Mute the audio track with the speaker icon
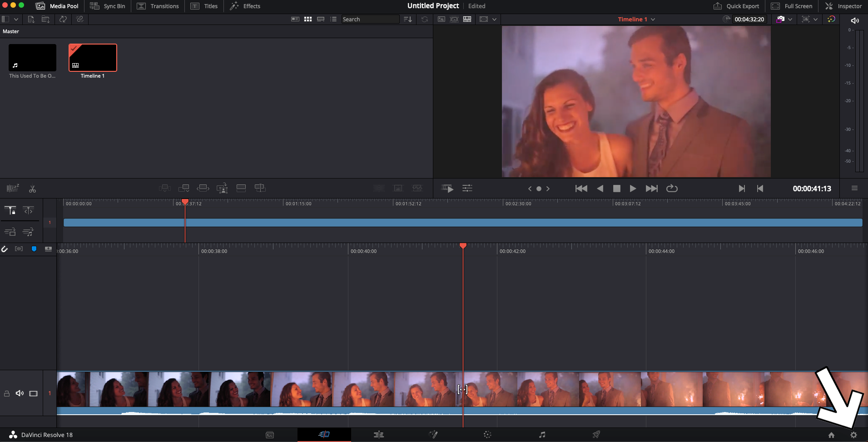The width and height of the screenshot is (868, 442). [20, 393]
